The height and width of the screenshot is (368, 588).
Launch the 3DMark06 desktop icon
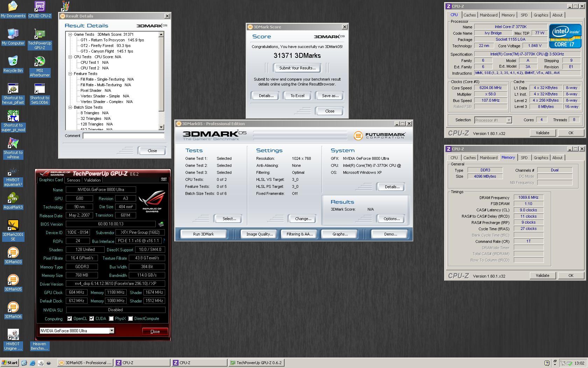point(13,310)
